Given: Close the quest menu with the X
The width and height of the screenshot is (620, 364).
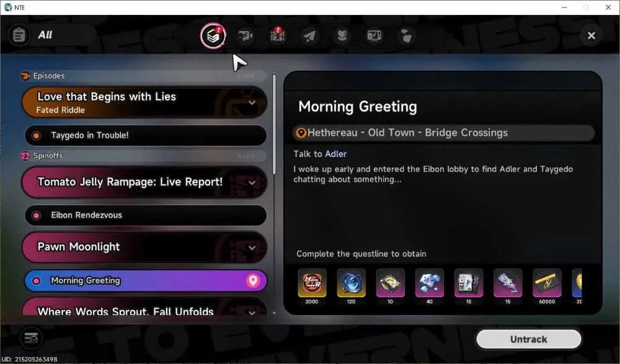Looking at the screenshot, I should click(x=591, y=35).
